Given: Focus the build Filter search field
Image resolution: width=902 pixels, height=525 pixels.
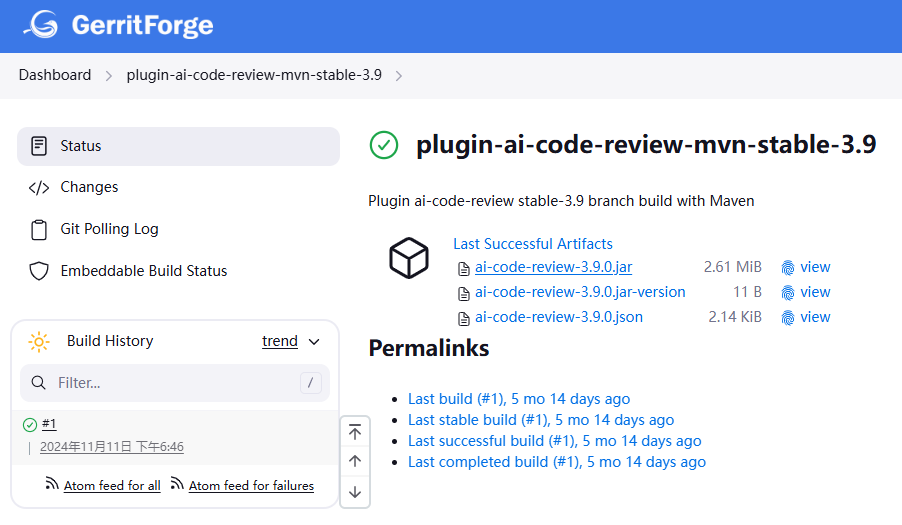Looking at the screenshot, I should coord(175,383).
